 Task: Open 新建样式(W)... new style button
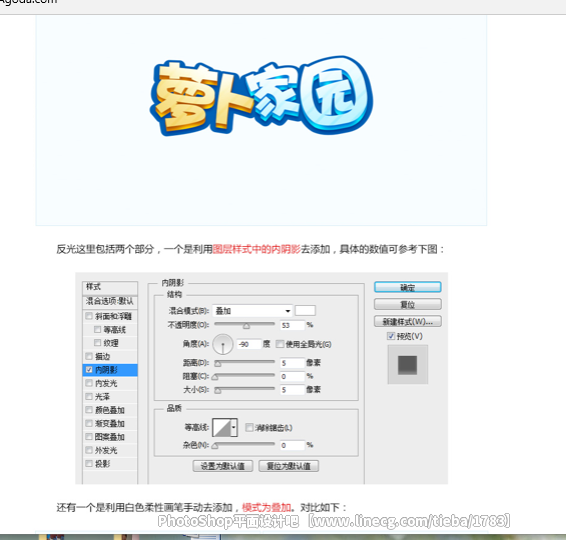pyautogui.click(x=408, y=321)
